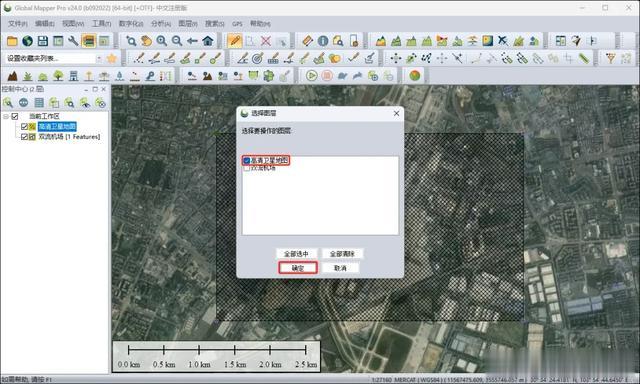The height and width of the screenshot is (384, 640).
Task: Click the blue info feature tool icon
Action: tap(323, 41)
